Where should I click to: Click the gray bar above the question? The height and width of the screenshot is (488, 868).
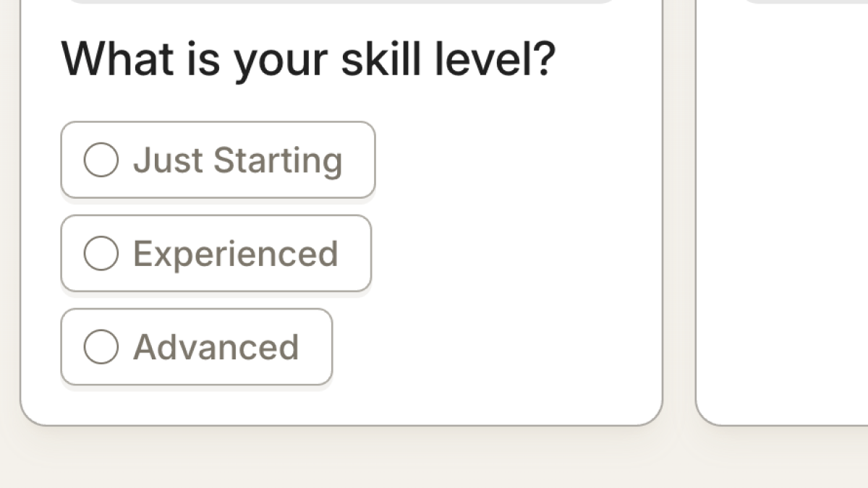[340, 1]
